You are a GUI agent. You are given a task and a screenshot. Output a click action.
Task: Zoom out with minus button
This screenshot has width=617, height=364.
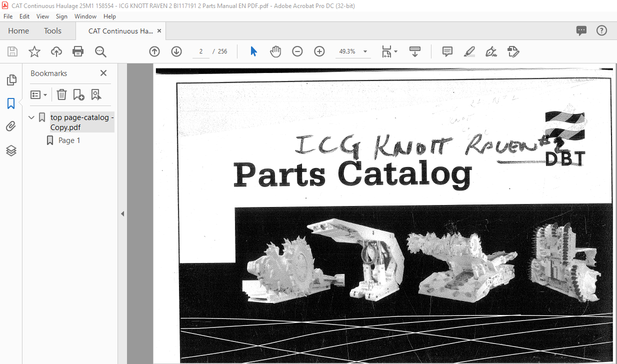pyautogui.click(x=297, y=51)
